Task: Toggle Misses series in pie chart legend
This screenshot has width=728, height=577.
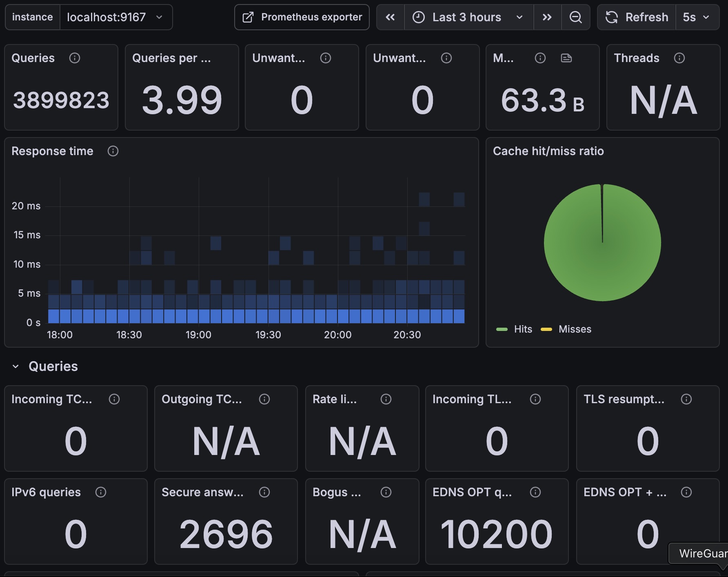Action: click(574, 329)
